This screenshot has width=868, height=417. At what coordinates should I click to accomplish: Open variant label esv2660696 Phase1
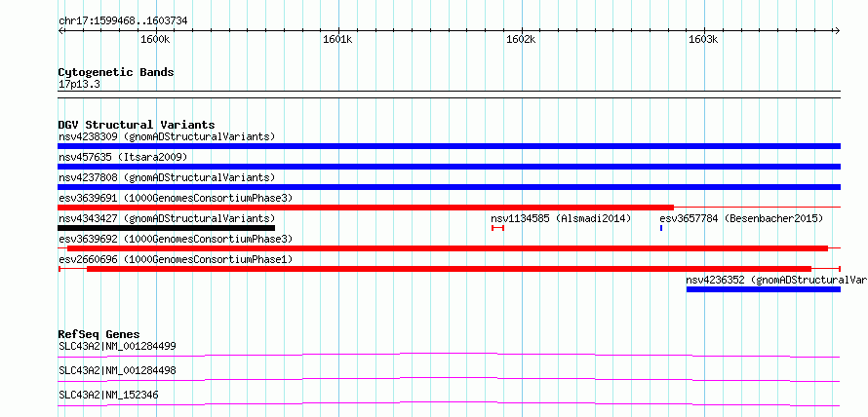(176, 259)
